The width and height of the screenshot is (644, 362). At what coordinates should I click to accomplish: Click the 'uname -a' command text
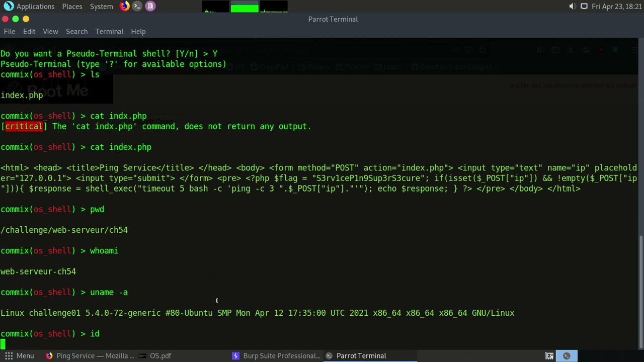pos(109,292)
